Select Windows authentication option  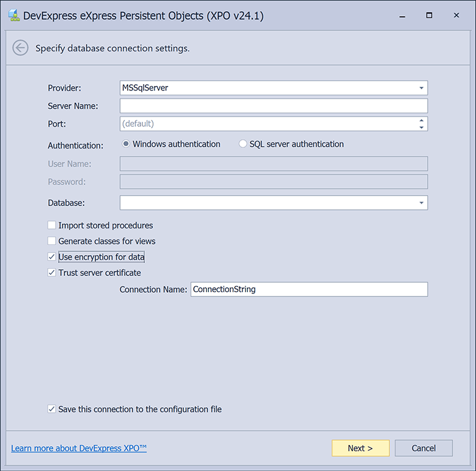pos(126,144)
